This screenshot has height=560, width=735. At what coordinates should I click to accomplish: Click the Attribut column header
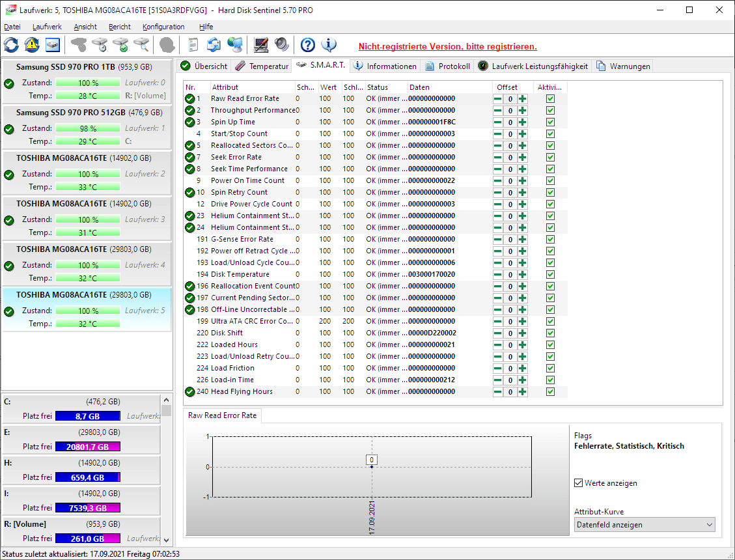point(252,87)
